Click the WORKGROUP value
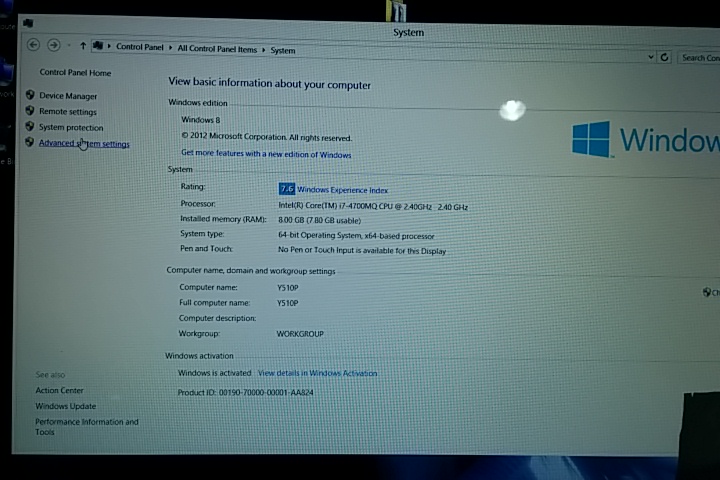The width and height of the screenshot is (720, 480). pos(300,334)
